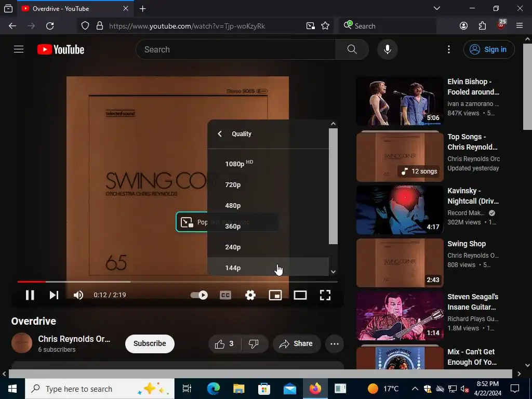The image size is (532, 399).
Task: Subscribe to Chris Reynolds Orchestra channel
Action: coord(150,344)
